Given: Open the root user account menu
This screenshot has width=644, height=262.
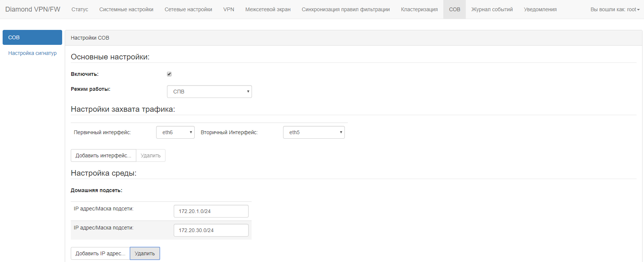Looking at the screenshot, I should coord(615,9).
